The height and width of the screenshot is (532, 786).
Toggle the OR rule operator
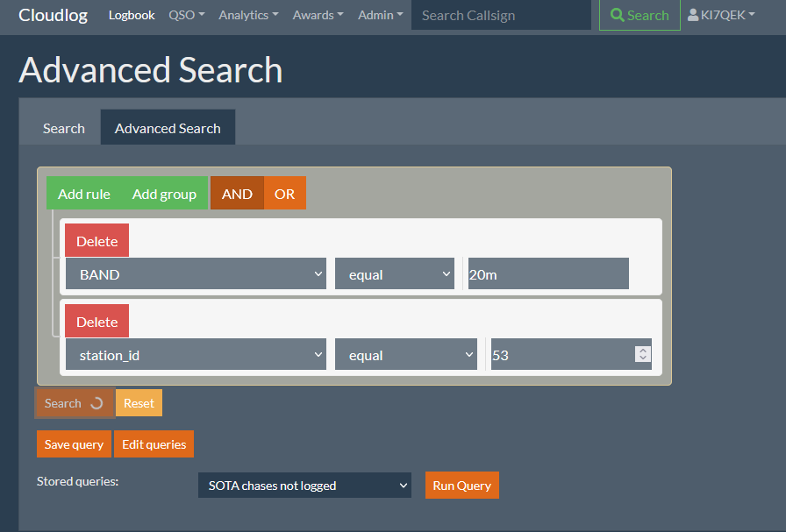(285, 193)
